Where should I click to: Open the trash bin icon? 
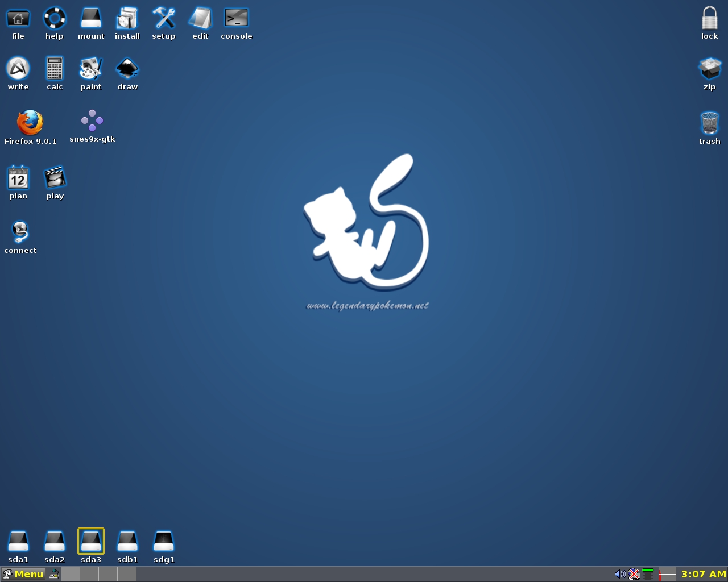coord(709,123)
